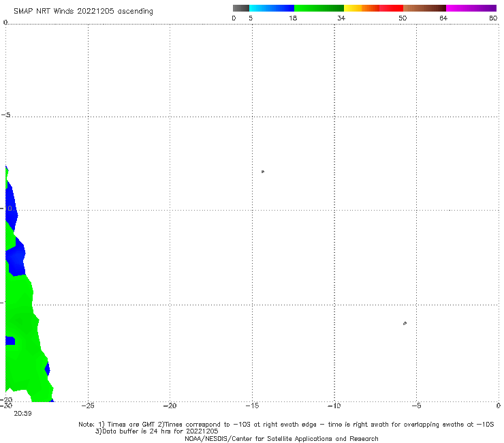Screen dimensions: 504x443
Task: Click the brown 50–64 color bar segment
Action: [x=424, y=8]
